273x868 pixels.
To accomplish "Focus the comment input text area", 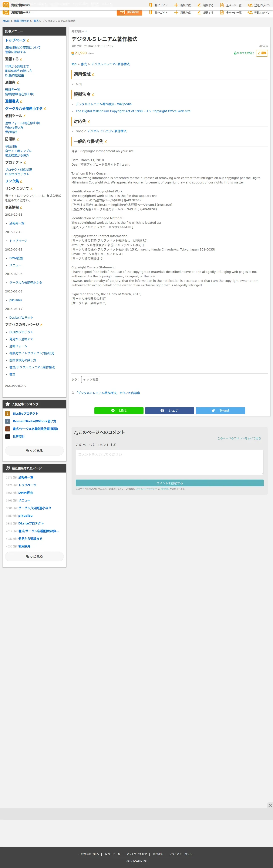I will click(x=170, y=462).
